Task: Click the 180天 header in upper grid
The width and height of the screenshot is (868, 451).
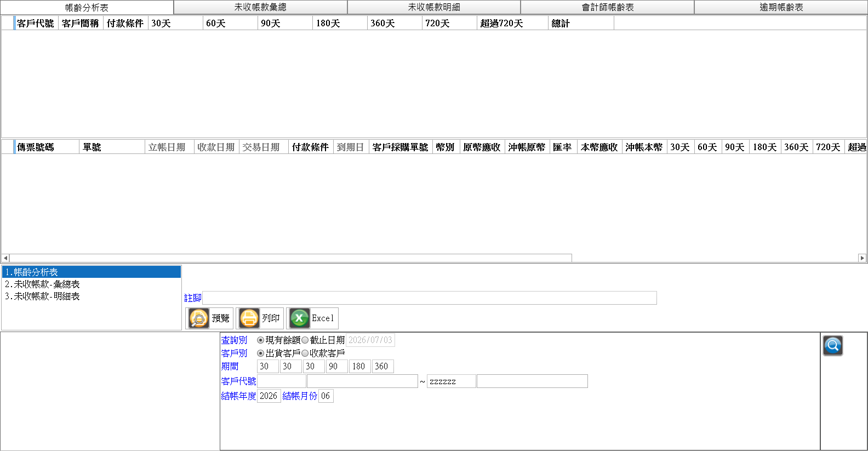Action: point(340,24)
